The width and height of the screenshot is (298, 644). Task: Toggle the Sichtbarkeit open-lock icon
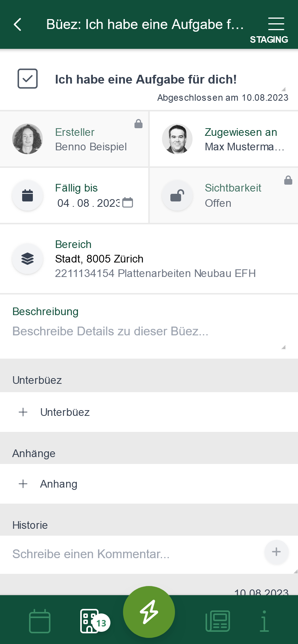[x=177, y=195]
